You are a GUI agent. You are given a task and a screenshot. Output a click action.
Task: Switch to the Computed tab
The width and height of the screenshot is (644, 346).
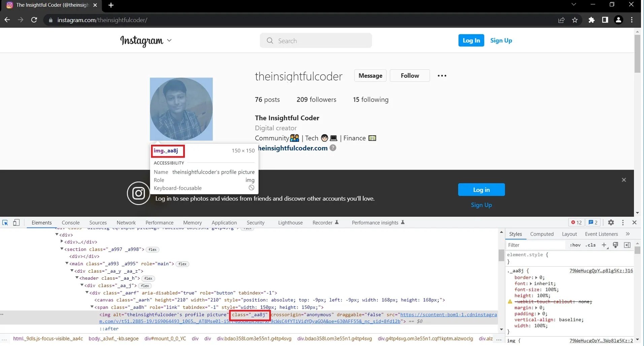[542, 234]
